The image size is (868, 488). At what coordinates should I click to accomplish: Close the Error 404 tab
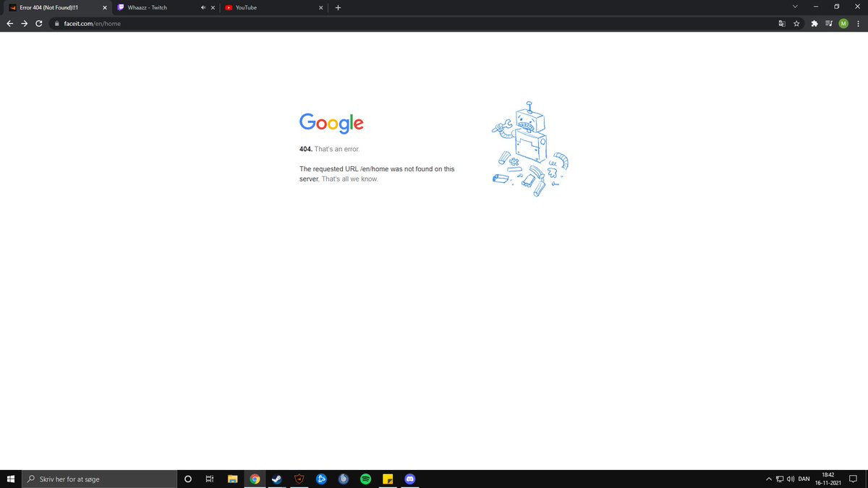click(105, 7)
